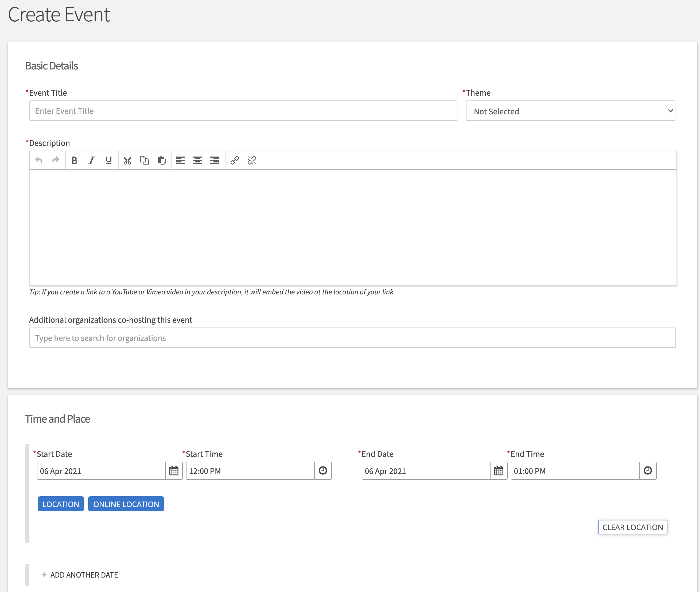Align text left in the description editor
Screen dimensions: 700x592
[x=181, y=160]
